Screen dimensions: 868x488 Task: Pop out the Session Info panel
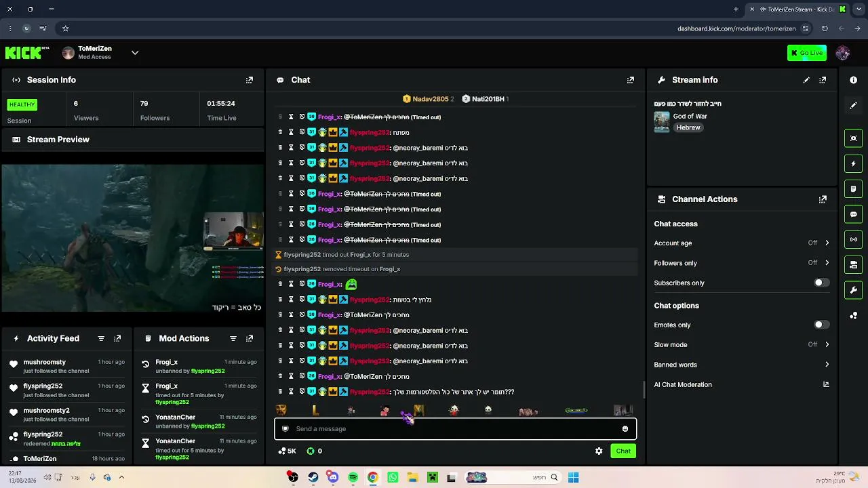250,80
